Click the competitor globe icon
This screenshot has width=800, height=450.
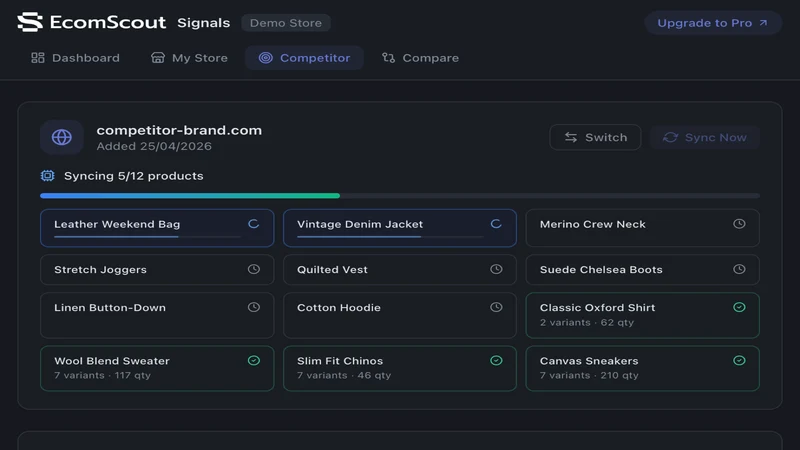62,137
